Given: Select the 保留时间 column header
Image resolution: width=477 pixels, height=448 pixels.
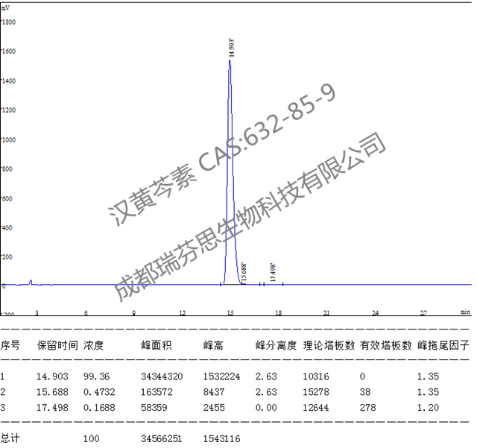Looking at the screenshot, I should 57,346.
